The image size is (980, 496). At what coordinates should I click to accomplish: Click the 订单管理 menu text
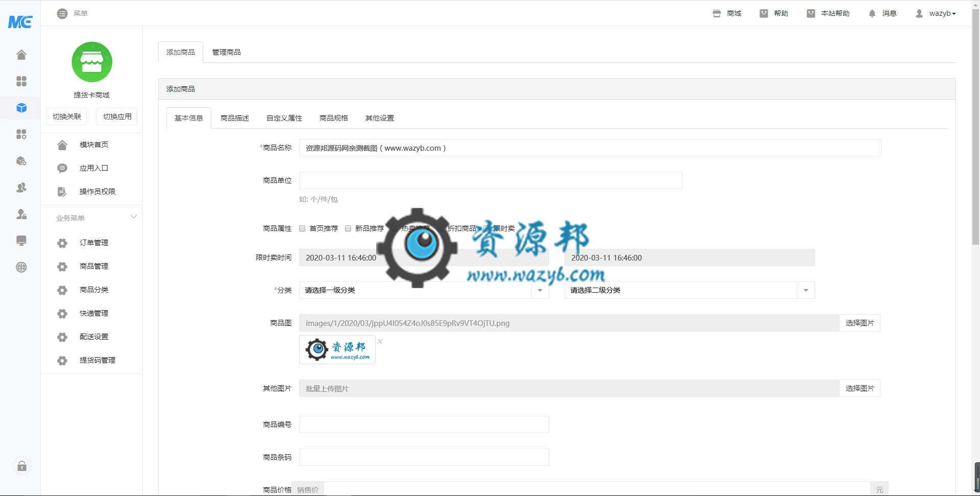click(x=94, y=243)
